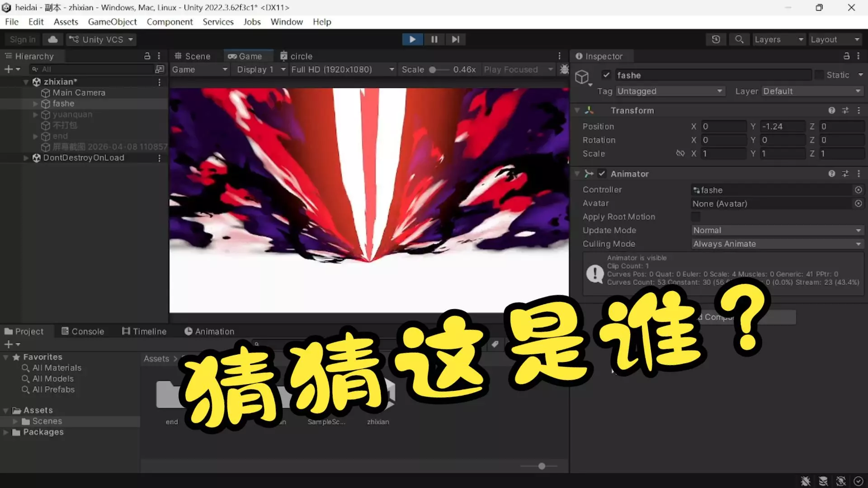This screenshot has height=488, width=868.
Task: Toggle fashe GameObject active checkbox
Action: (606, 75)
